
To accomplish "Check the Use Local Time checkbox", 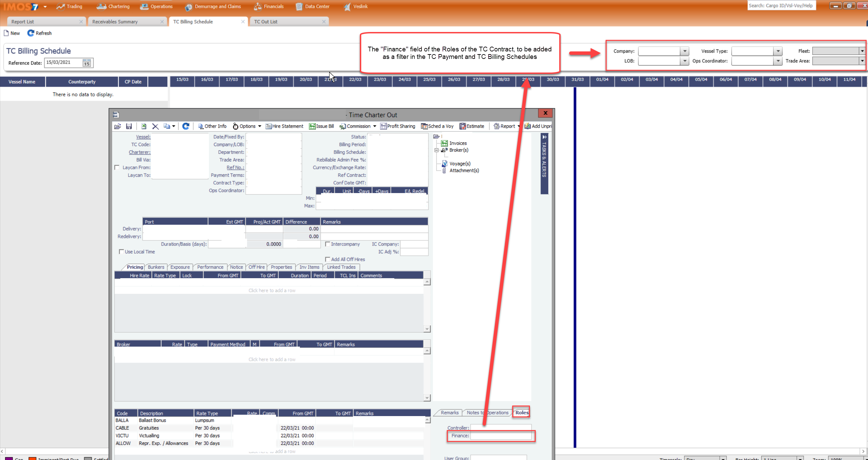I will pos(122,251).
